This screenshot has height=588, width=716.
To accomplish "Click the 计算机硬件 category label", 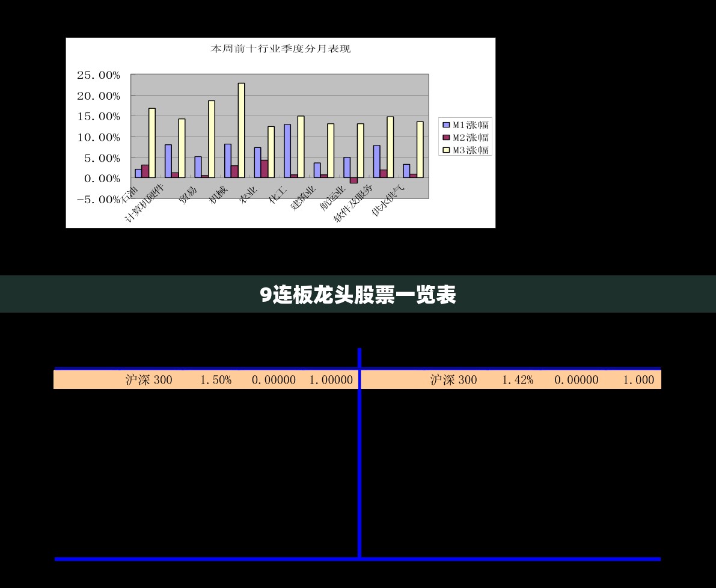I will click(x=144, y=203).
